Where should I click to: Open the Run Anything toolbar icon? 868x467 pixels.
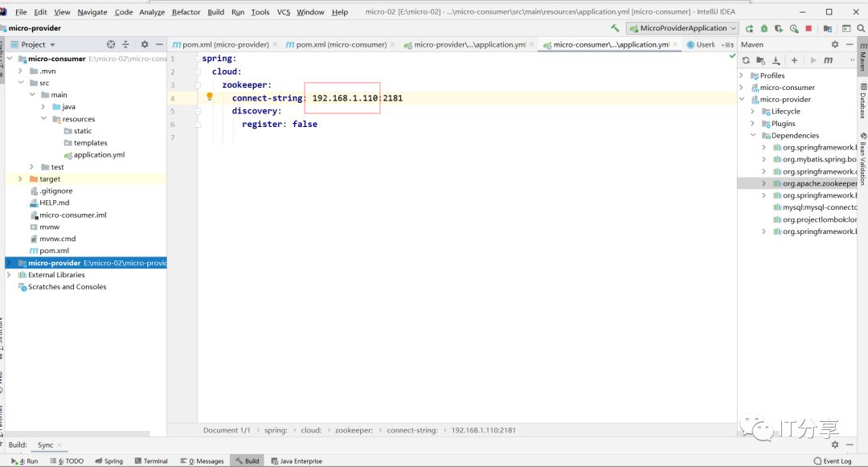pos(846,28)
